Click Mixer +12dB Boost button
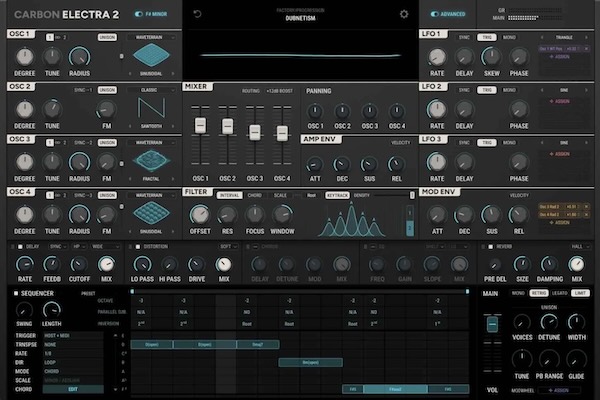 [280, 91]
